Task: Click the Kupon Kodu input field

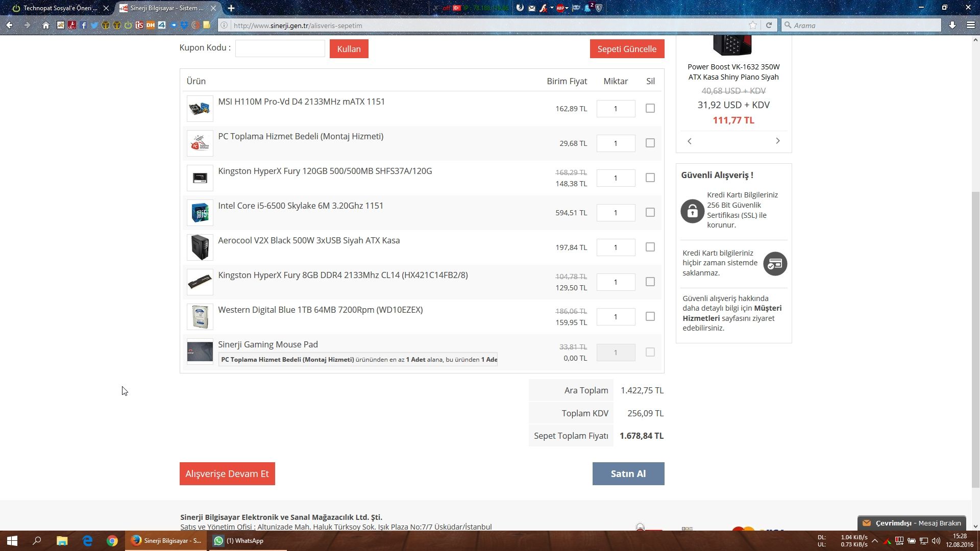Action: (280, 48)
